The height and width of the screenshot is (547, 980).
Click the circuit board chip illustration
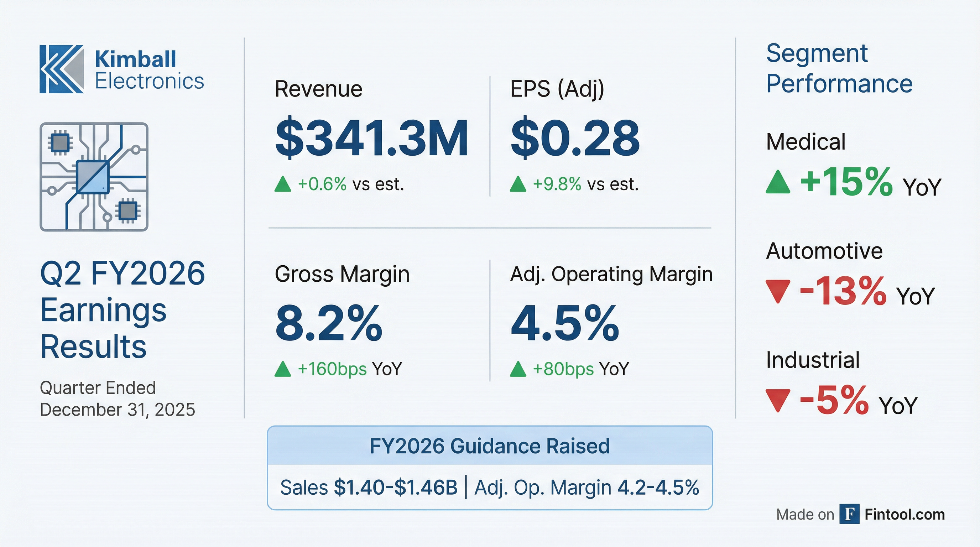tap(94, 177)
